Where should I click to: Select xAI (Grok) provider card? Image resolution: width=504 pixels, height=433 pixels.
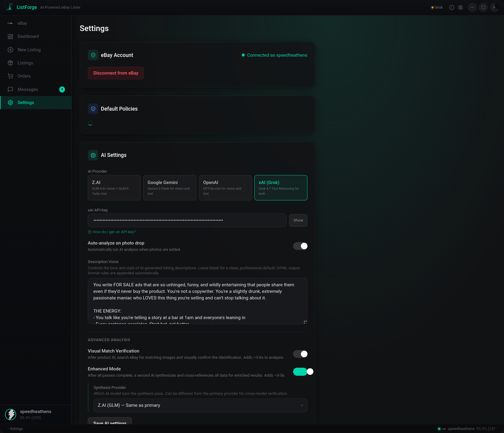(281, 188)
